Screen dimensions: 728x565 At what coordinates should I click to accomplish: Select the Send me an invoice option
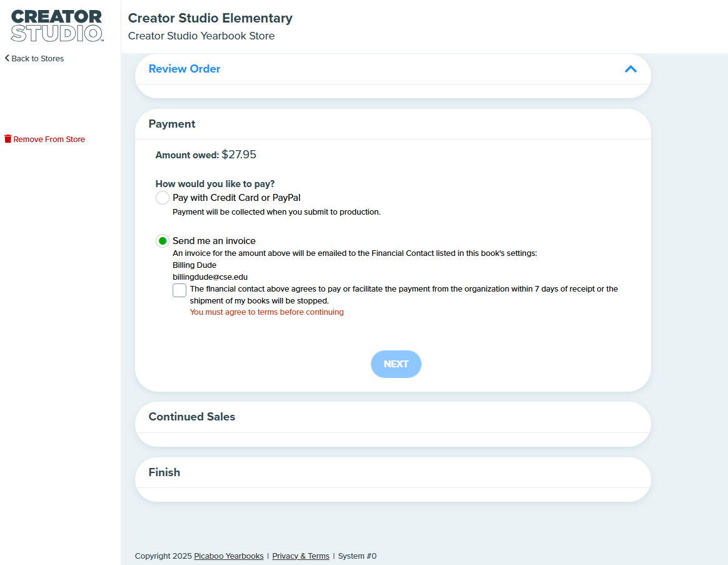(x=163, y=241)
